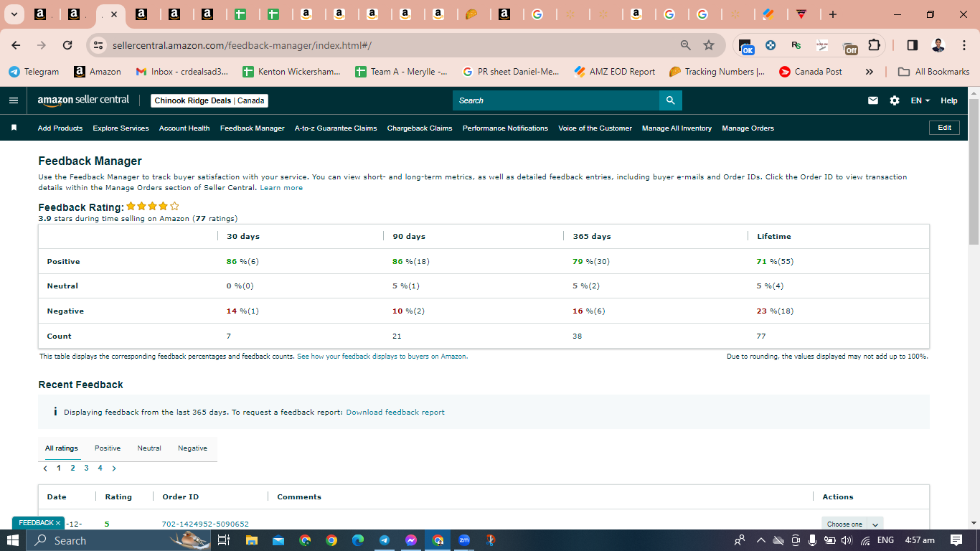Reload the page with the refresh icon

(x=67, y=45)
